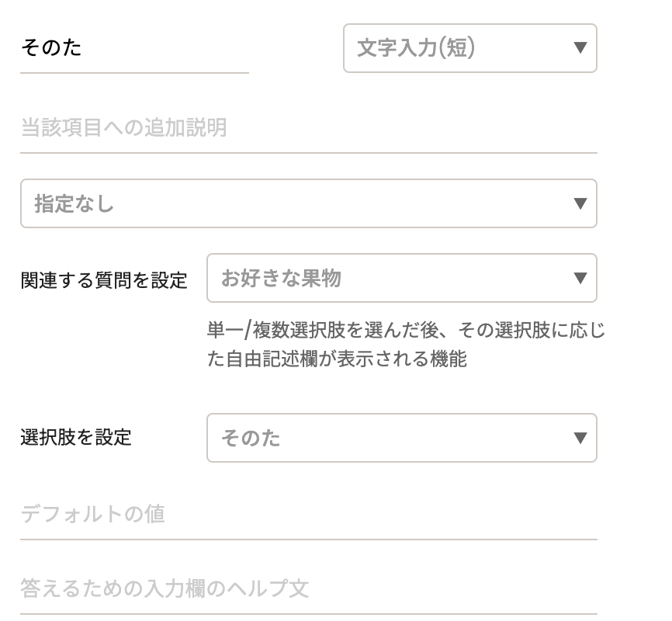This screenshot has width=672, height=621.
Task: Focus the question title field containing そのた
Action: [133, 49]
